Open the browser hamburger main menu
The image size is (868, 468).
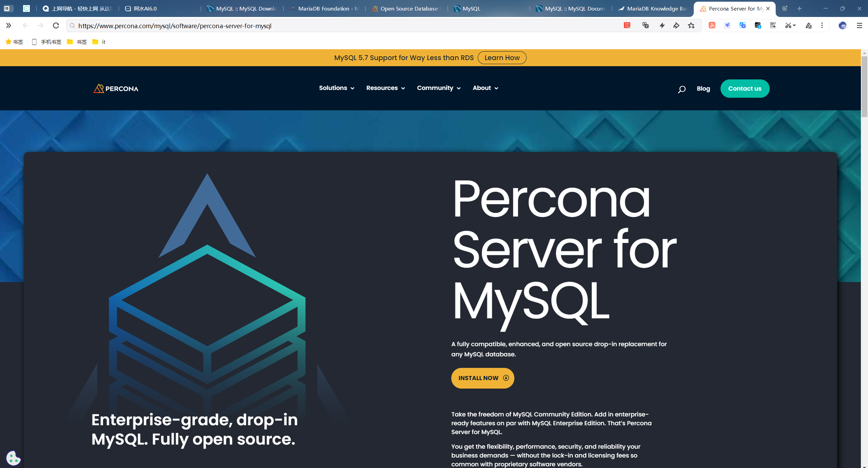(859, 25)
